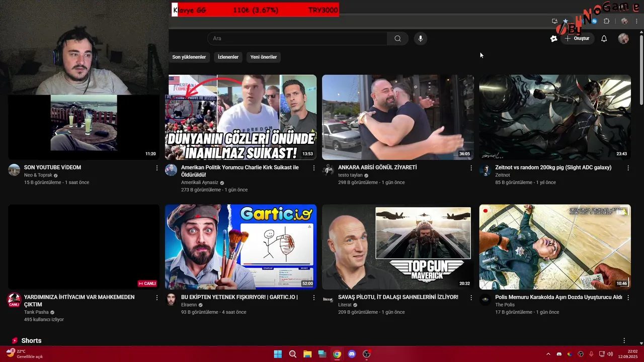Open more options for GARTIC.IO video

point(314,298)
